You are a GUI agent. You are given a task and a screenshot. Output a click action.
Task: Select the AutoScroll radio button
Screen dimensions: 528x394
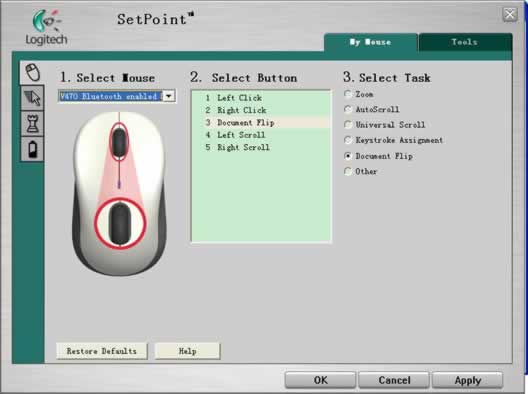click(x=348, y=109)
